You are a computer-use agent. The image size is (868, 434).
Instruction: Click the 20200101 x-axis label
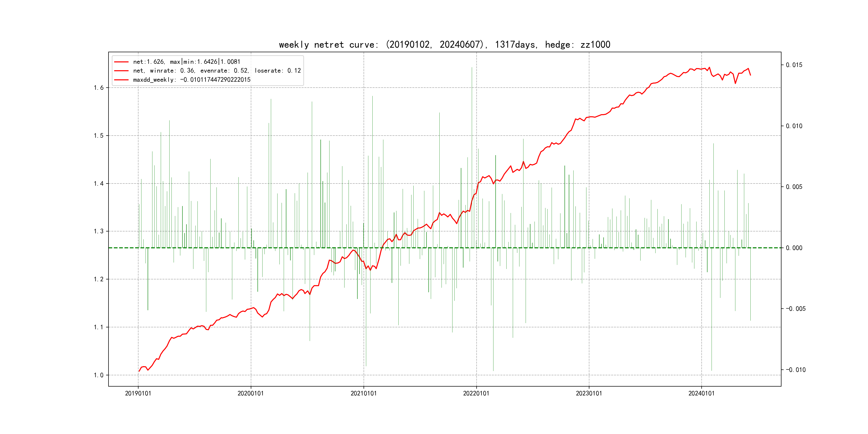click(251, 393)
